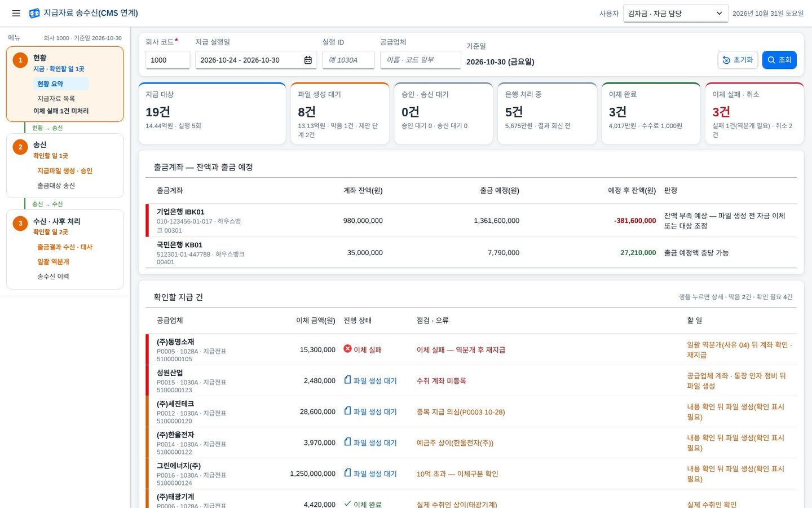Viewport: 812px width, 508px height.
Task: Click the 조회 search button
Action: 779,60
